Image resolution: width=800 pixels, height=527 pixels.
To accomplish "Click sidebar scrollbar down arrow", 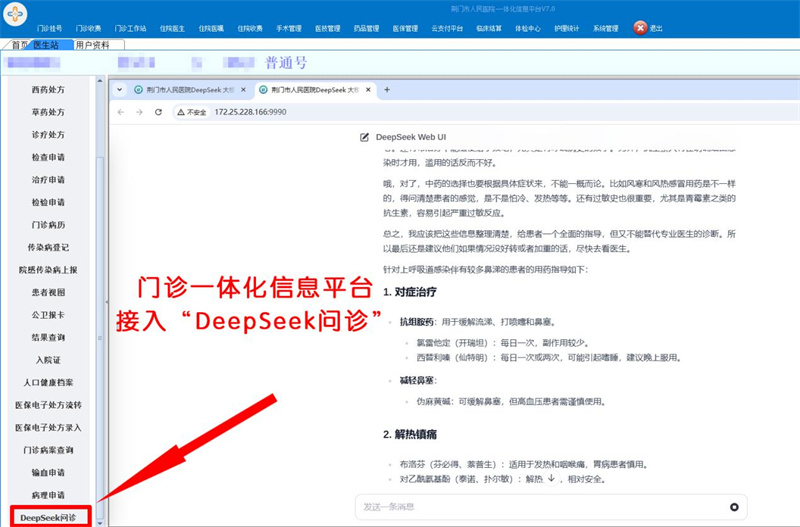I will pyautogui.click(x=100, y=522).
